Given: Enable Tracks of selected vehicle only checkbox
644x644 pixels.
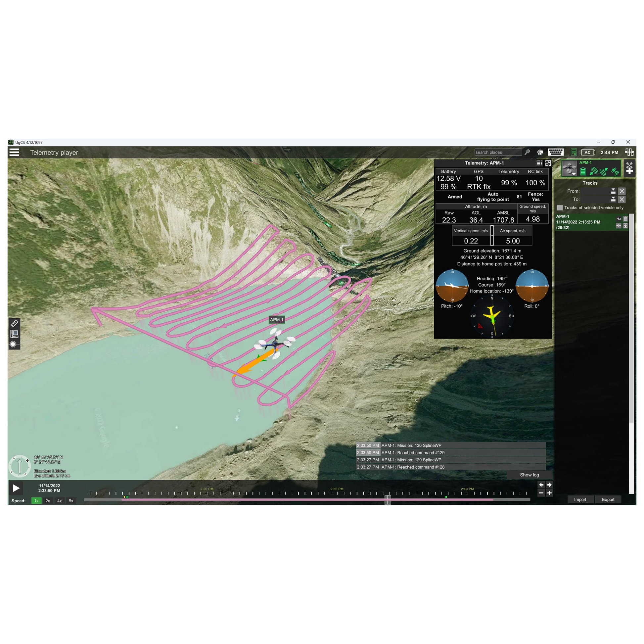Looking at the screenshot, I should click(560, 208).
